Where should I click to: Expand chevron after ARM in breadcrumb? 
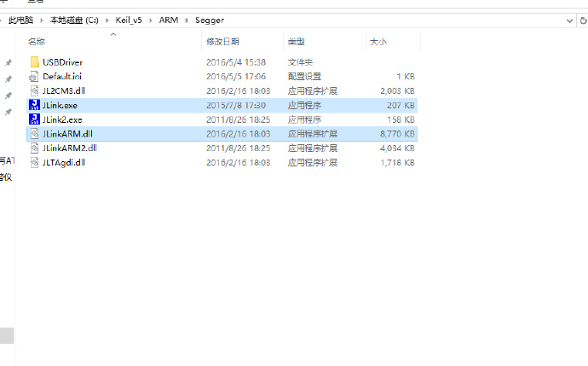tap(187, 20)
